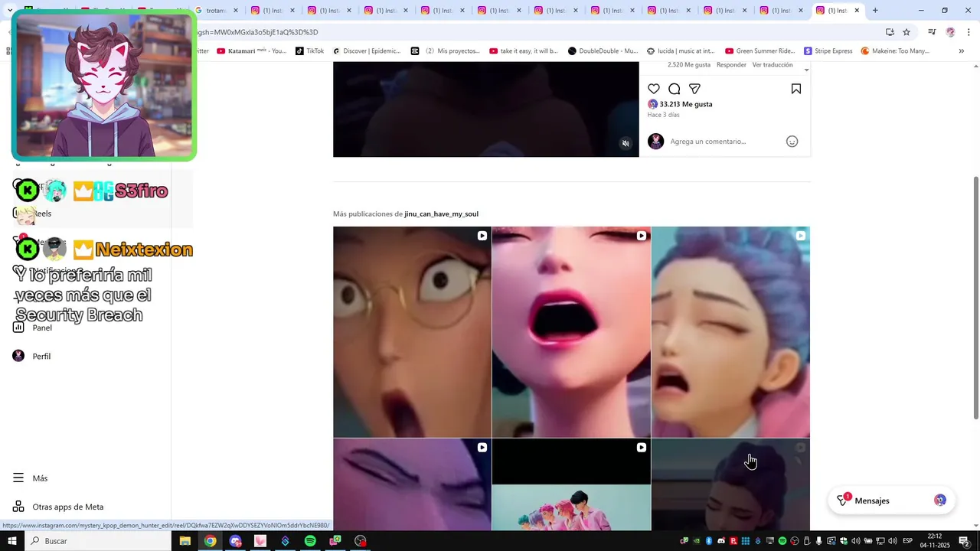This screenshot has width=980, height=551.
Task: Open the Chrome three-dot menu
Action: [x=969, y=32]
